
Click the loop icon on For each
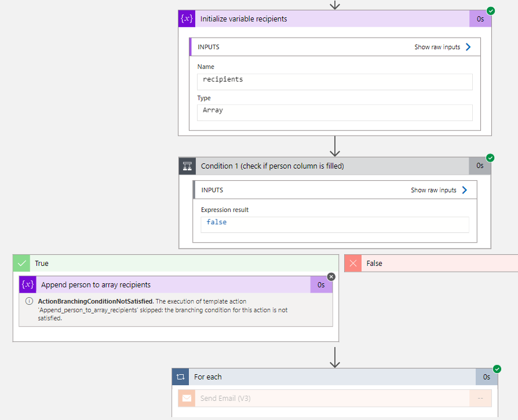pos(180,377)
